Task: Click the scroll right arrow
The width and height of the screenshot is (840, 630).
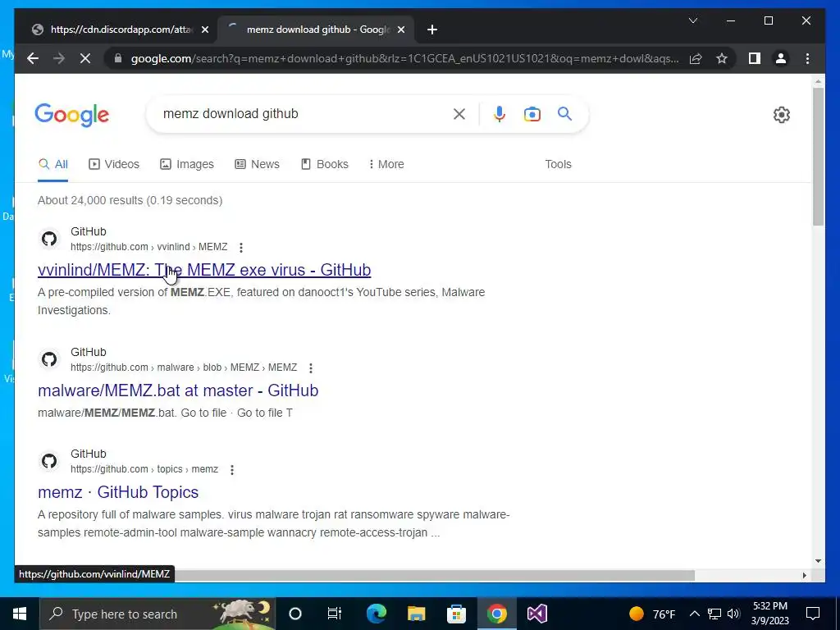Action: click(804, 575)
